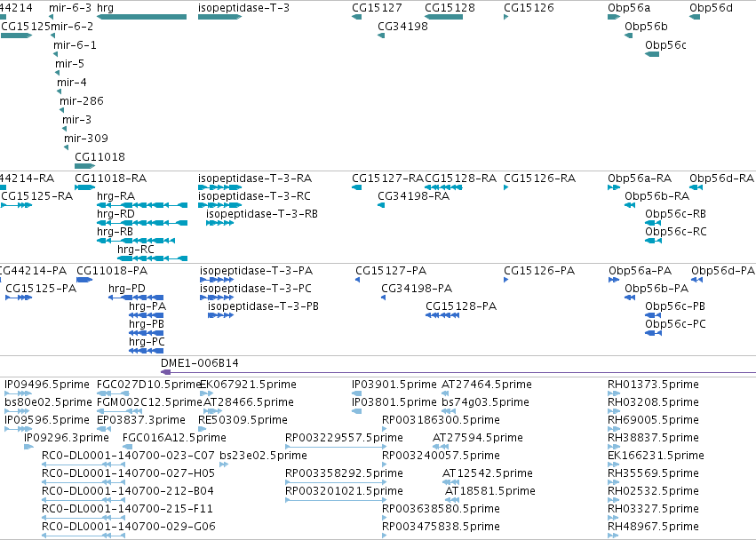The image size is (756, 540).
Task: Click the isopeptidase-T-3-PA protein label
Action: click(257, 271)
